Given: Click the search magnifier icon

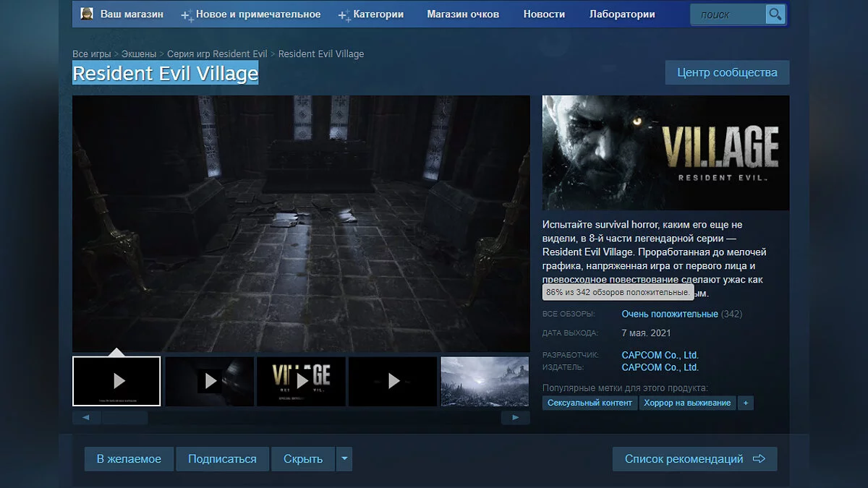Looking at the screenshot, I should coord(775,14).
